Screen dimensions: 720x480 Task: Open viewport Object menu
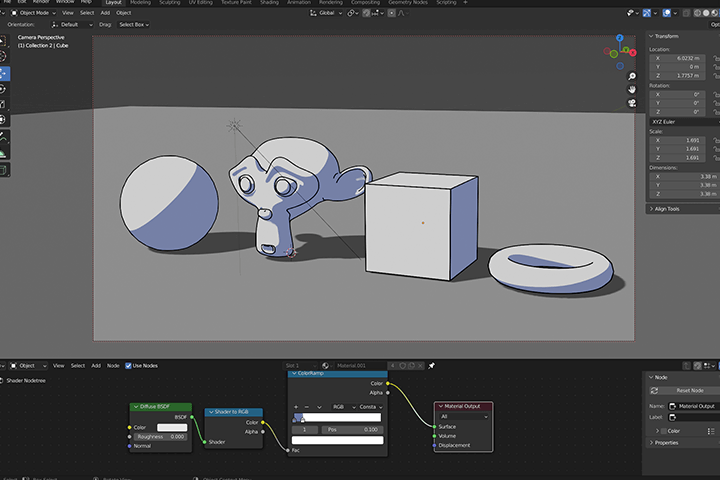[x=124, y=13]
